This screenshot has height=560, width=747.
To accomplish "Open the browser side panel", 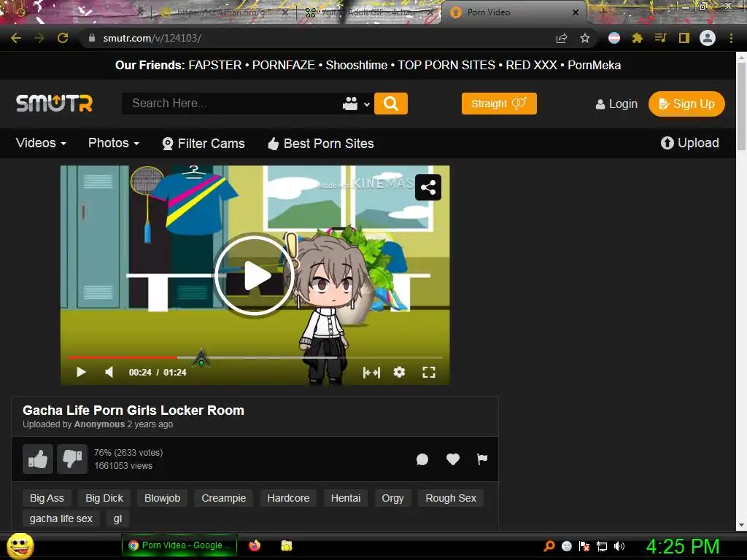I will click(684, 38).
